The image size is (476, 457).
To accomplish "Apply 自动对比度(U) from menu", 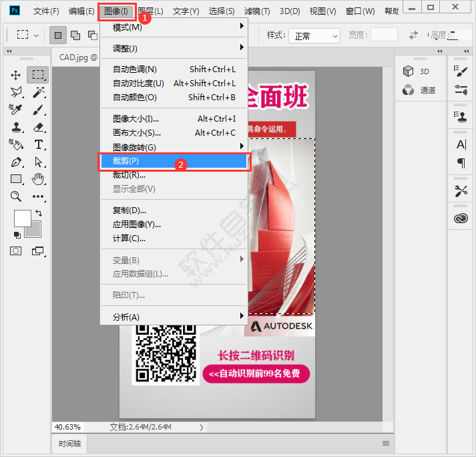I will [x=174, y=84].
